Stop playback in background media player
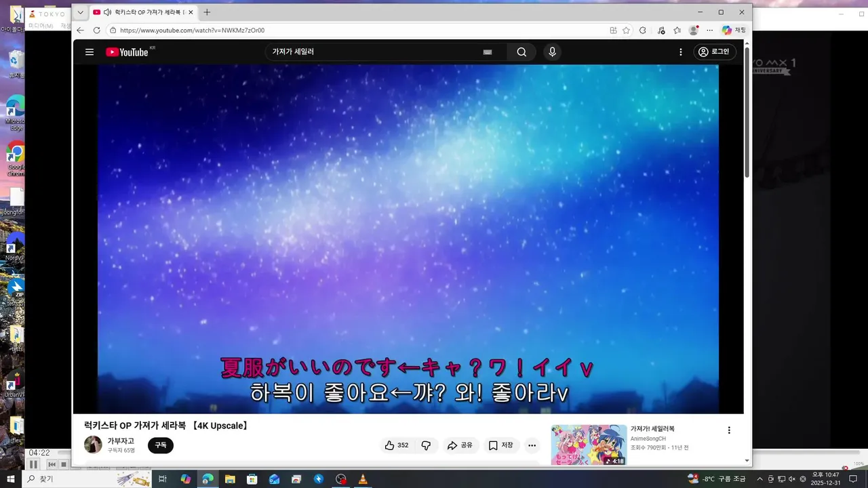 click(64, 464)
